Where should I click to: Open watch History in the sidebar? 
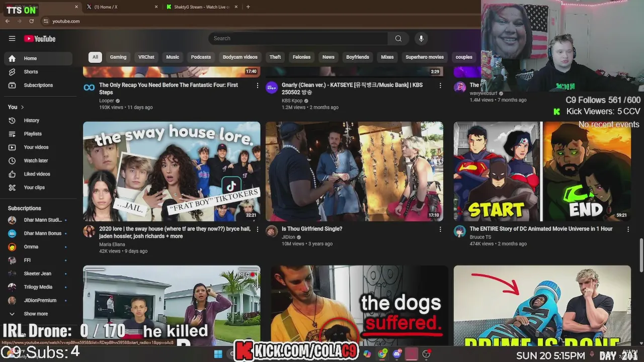point(38,120)
